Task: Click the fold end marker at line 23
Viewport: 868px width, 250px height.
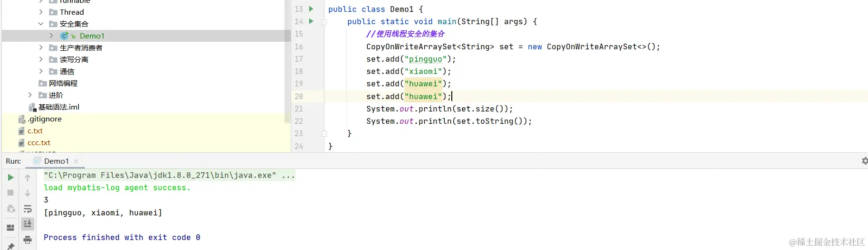Action: tap(324, 133)
